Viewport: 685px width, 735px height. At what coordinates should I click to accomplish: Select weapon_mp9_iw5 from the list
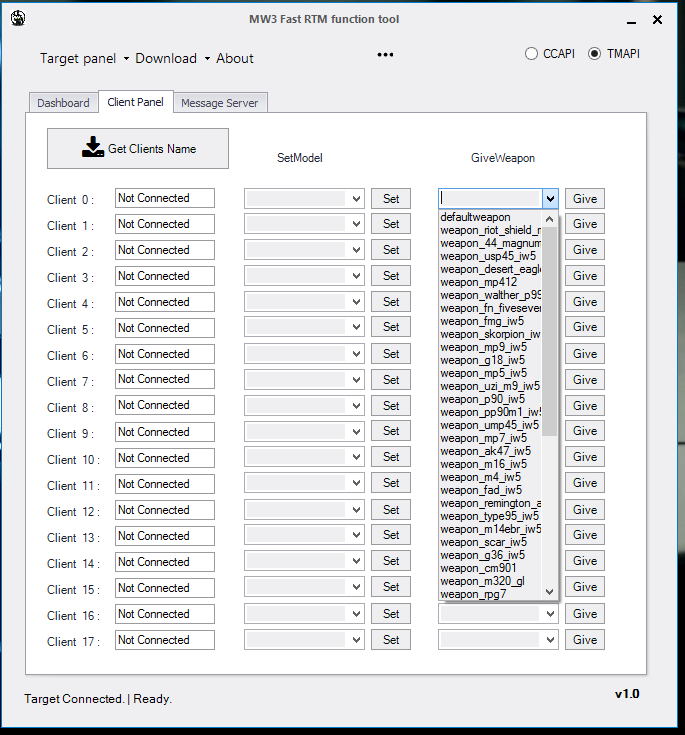tap(490, 347)
